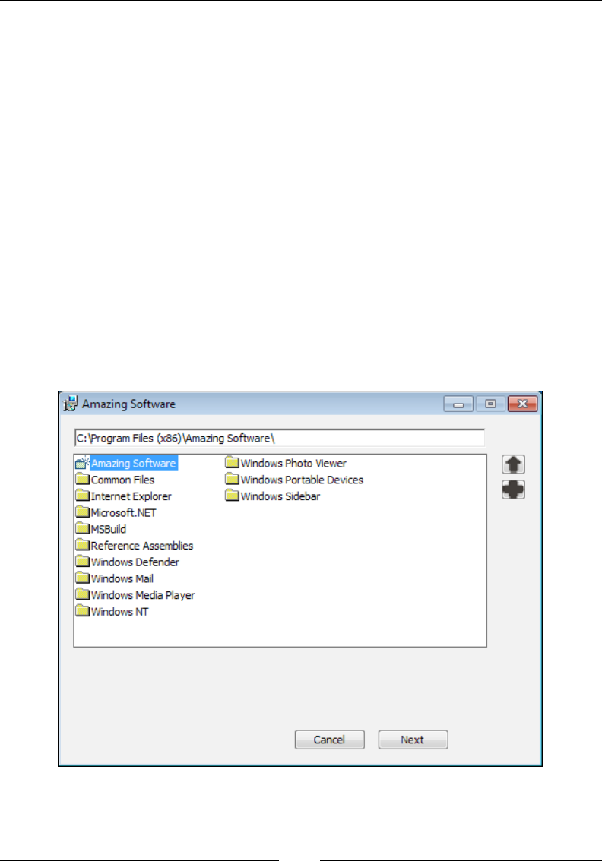Click the Windows NT folder icon
Image resolution: width=602 pixels, height=868 pixels.
point(82,611)
